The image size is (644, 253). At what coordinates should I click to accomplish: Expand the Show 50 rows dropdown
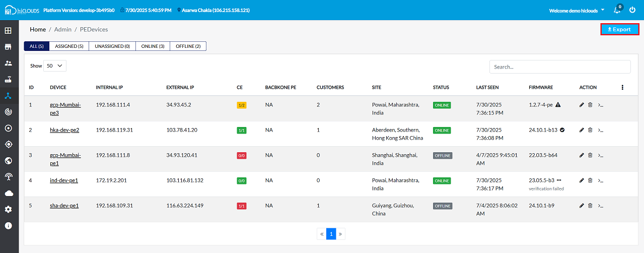click(55, 66)
